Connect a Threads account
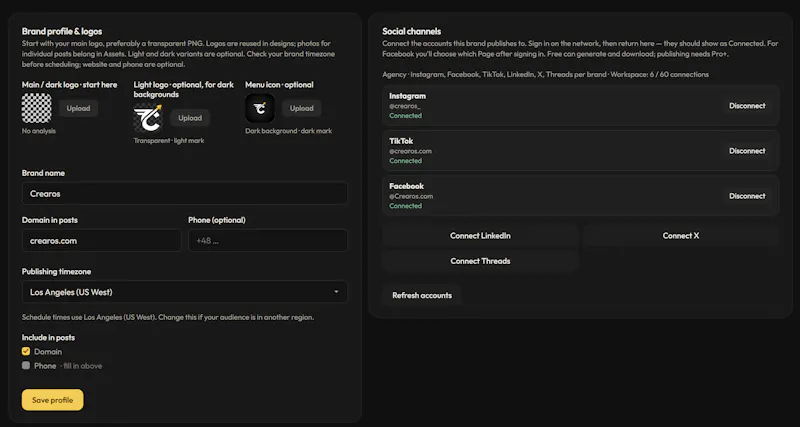Image resolution: width=800 pixels, height=427 pixels. 480,261
